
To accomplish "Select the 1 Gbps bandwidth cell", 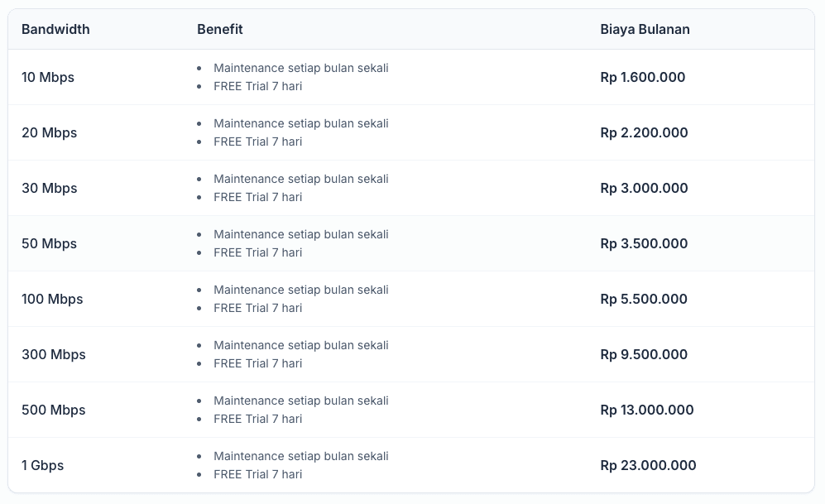I will pos(42,465).
